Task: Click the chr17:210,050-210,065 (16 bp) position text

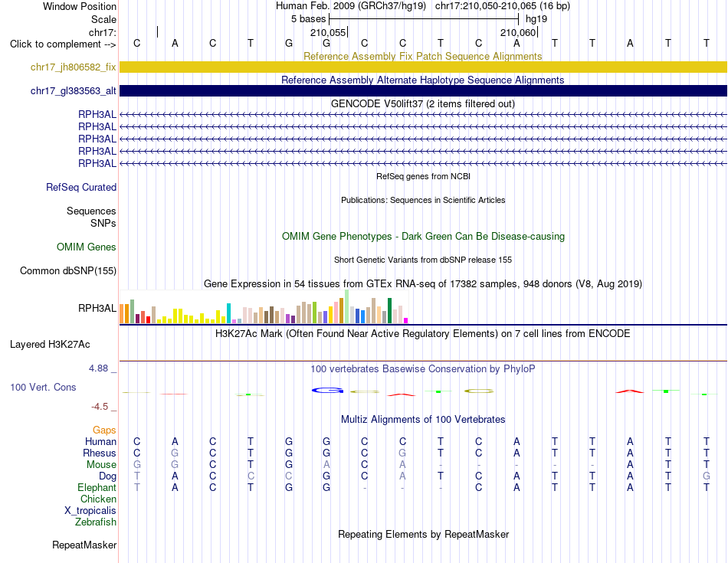Action: [x=503, y=6]
